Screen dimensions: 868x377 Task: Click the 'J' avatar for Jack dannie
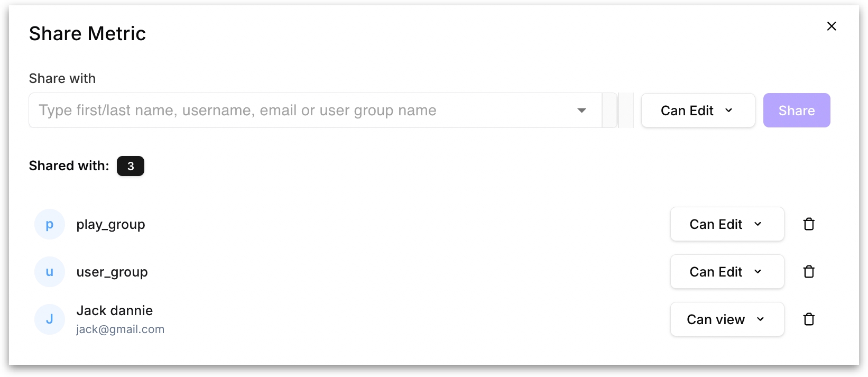(50, 319)
